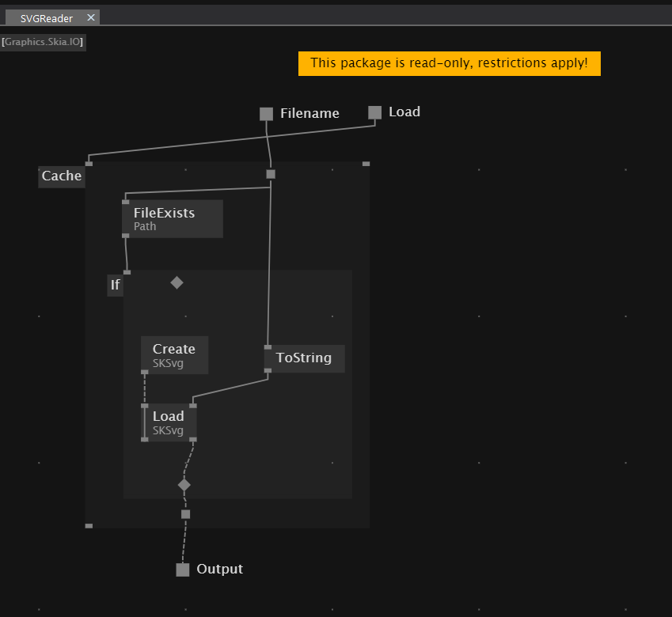Select the FileExists Path node

[x=173, y=219]
